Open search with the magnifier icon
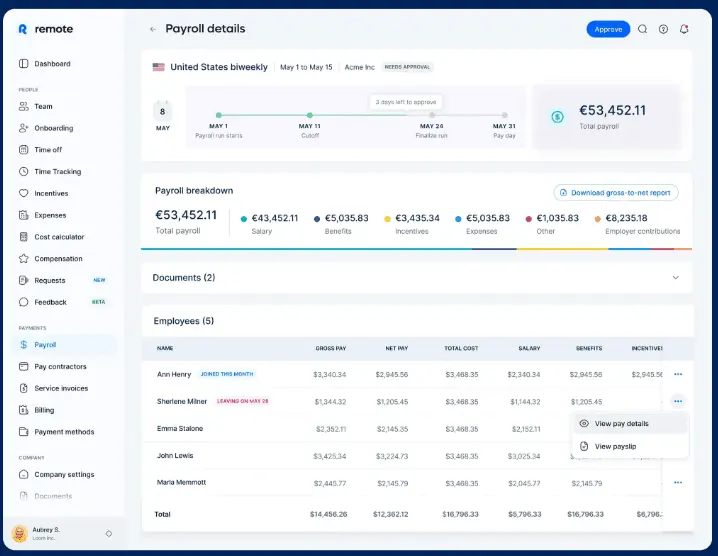 point(642,29)
